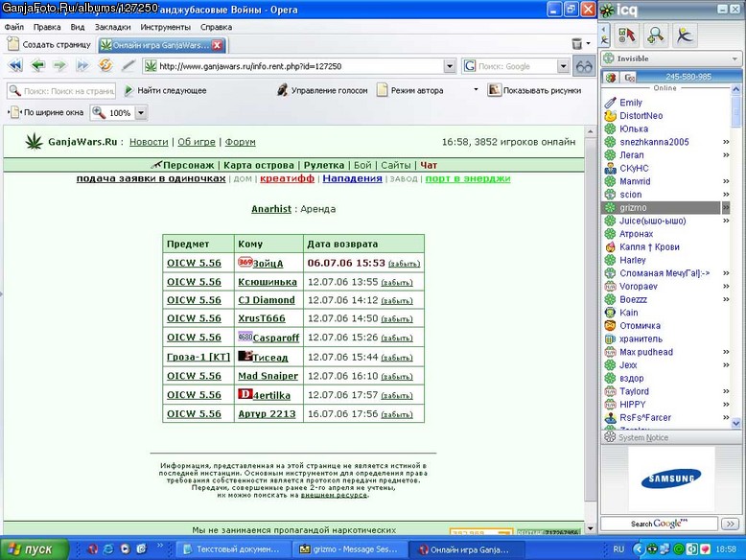Select DistortNeo contact in ICQ
The image size is (746, 560).
(x=641, y=116)
